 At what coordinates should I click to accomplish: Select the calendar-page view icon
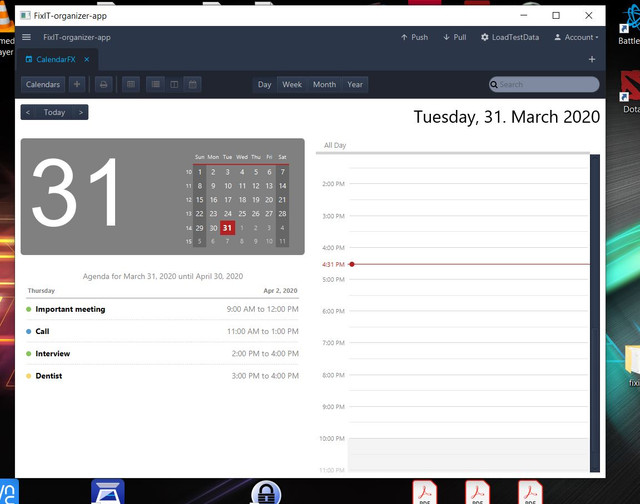pos(193,84)
